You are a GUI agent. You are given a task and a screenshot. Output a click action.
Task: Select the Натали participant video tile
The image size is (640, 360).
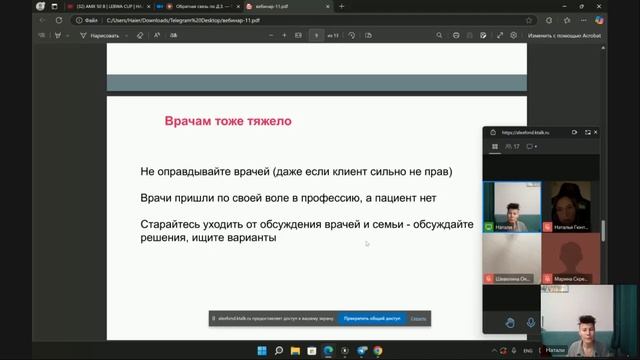click(512, 207)
